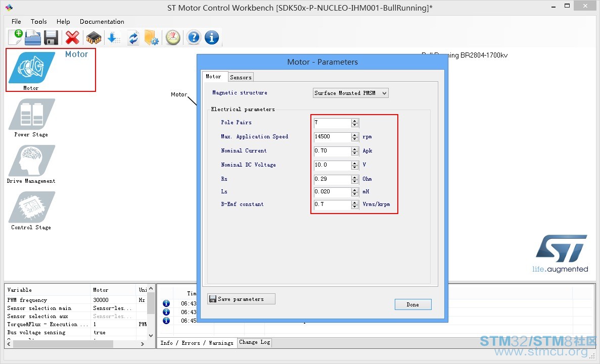Click the Save parameters button
The height and width of the screenshot is (364, 600).
(241, 299)
